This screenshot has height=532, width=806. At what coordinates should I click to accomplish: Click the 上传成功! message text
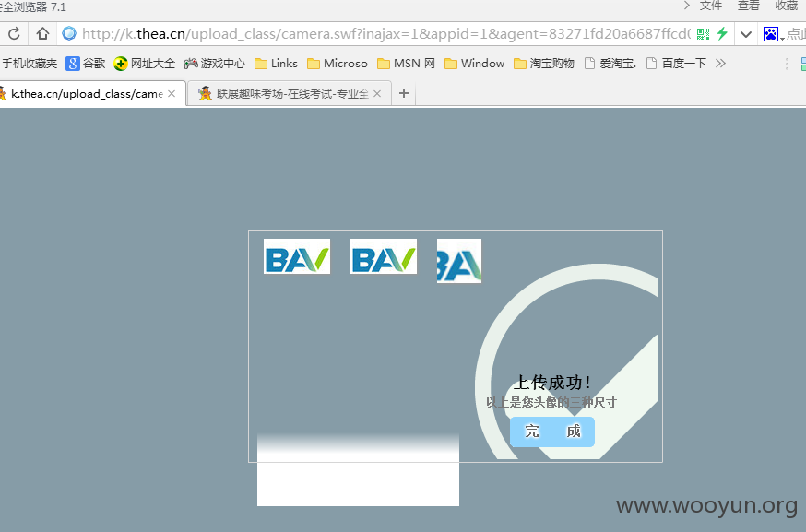552,383
